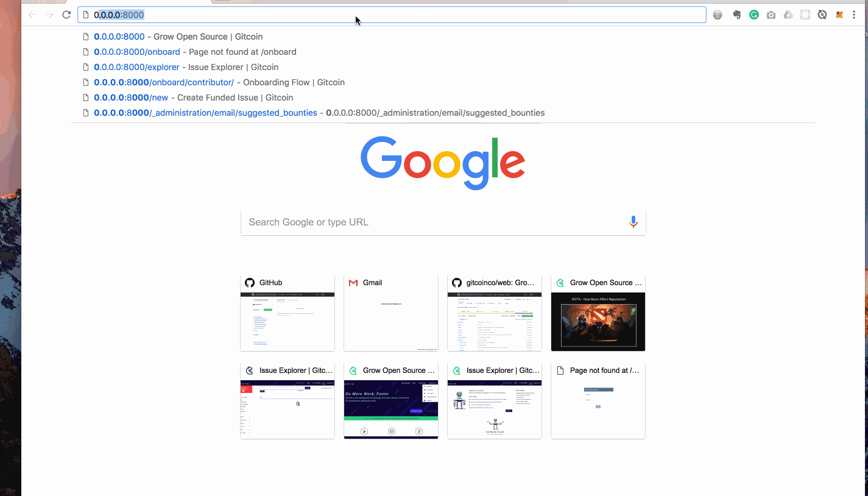Viewport: 868px width, 496px height.
Task: Open the gitcoinco/web repository thumbnail
Action: coord(495,322)
